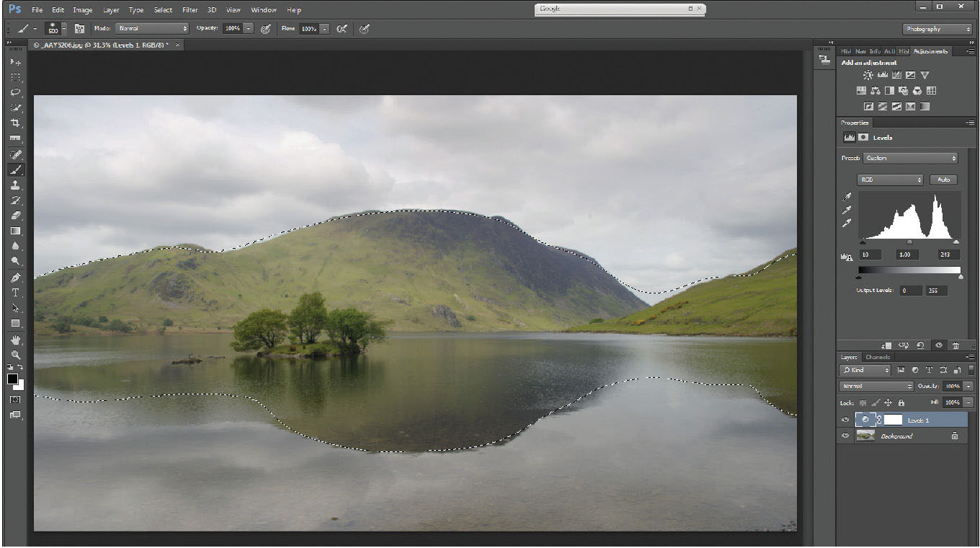The width and height of the screenshot is (980, 548).
Task: Open the layer Kind filter dropdown
Action: tap(866, 370)
